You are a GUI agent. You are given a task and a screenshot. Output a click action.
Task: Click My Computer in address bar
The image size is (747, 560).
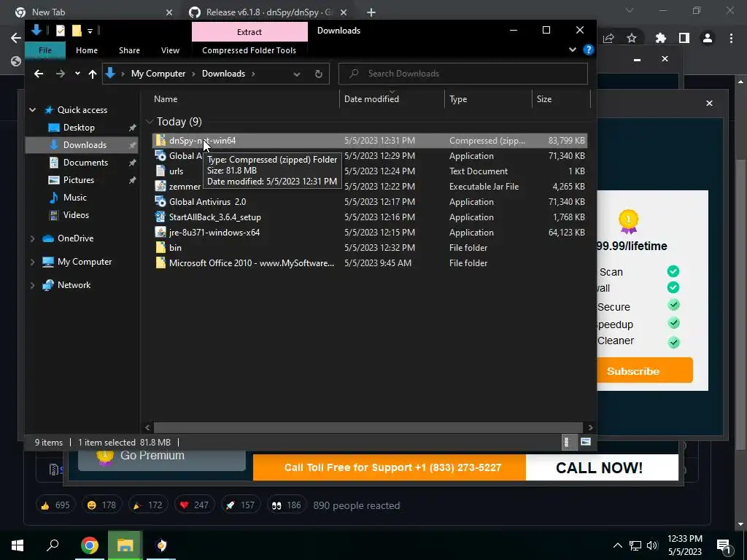tap(158, 74)
